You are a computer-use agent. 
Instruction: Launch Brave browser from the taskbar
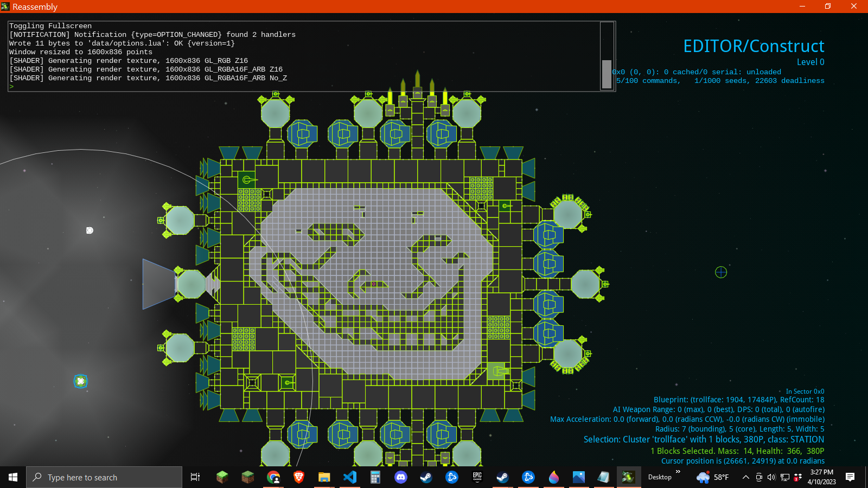[x=299, y=477]
